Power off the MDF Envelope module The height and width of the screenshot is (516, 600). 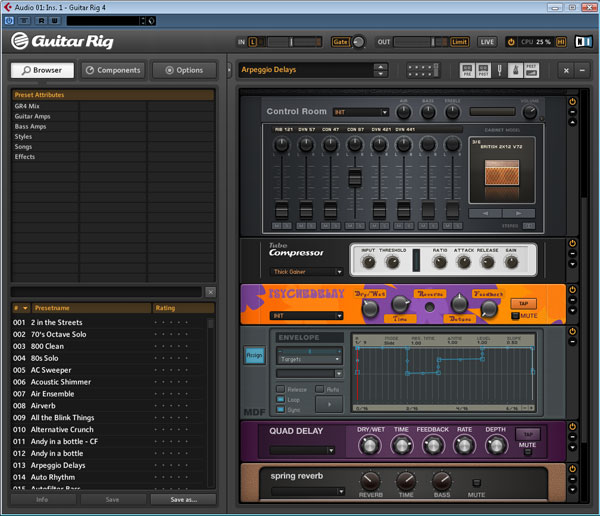tap(572, 331)
